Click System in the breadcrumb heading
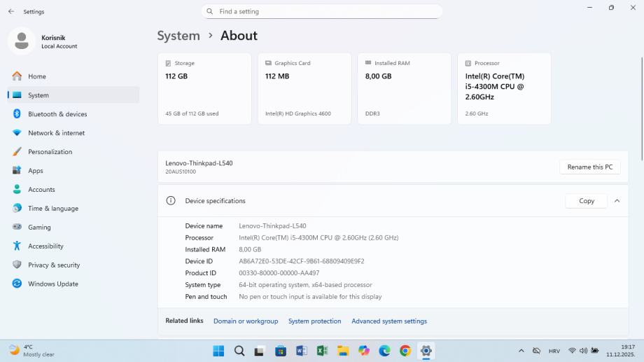 click(x=178, y=36)
